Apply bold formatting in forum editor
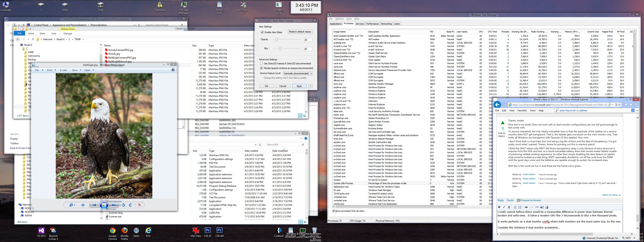 tap(499, 207)
